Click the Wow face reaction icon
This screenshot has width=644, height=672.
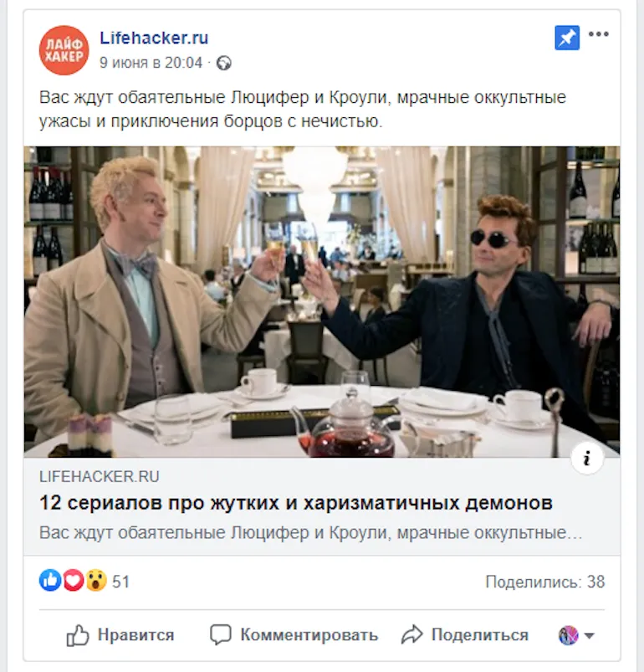[x=96, y=581]
